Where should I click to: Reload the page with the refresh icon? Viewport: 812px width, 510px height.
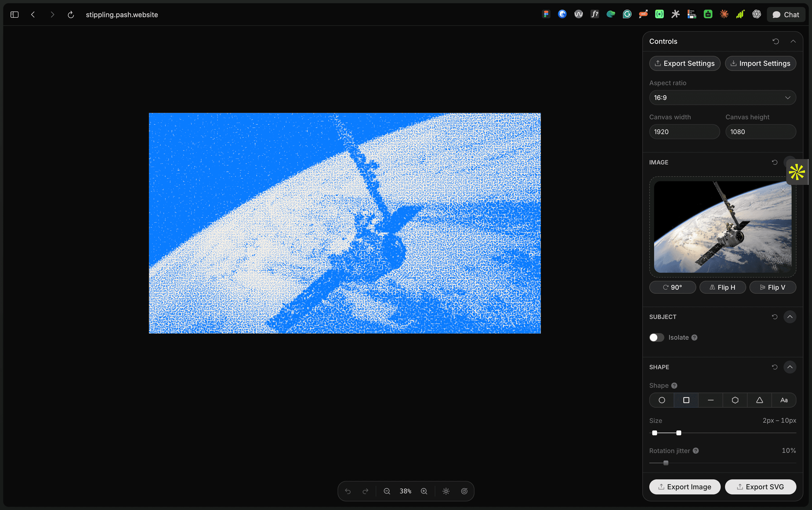[71, 15]
